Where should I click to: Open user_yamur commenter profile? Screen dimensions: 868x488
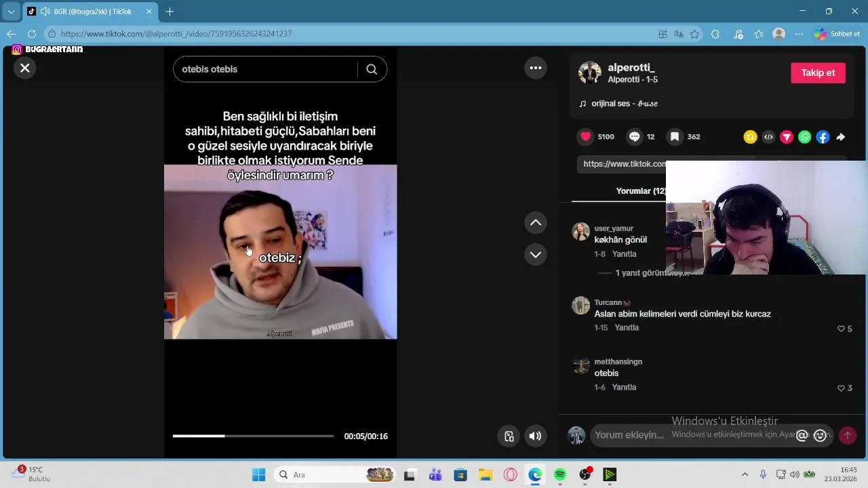(613, 228)
